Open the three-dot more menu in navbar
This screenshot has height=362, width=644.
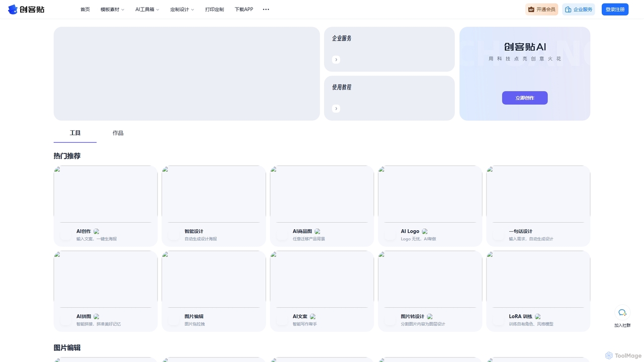click(266, 10)
